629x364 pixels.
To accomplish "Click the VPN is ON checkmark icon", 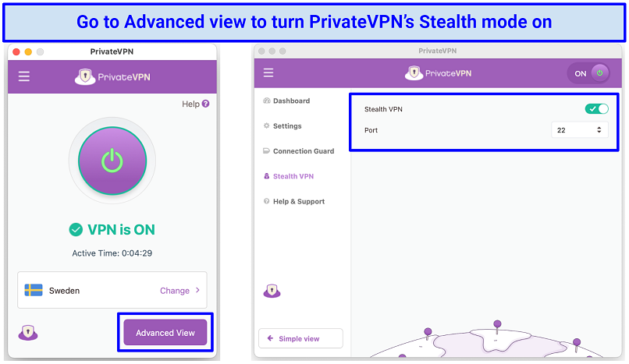I will click(76, 229).
